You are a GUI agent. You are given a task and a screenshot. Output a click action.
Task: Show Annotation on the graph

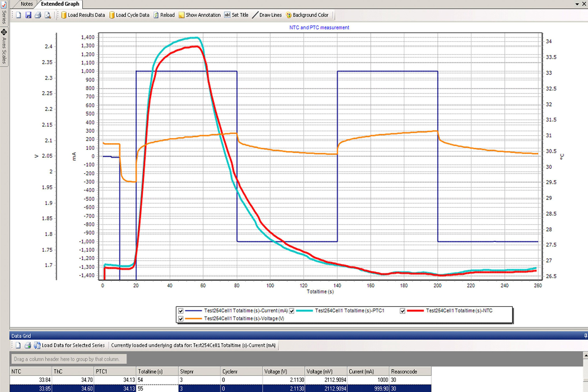(x=200, y=15)
